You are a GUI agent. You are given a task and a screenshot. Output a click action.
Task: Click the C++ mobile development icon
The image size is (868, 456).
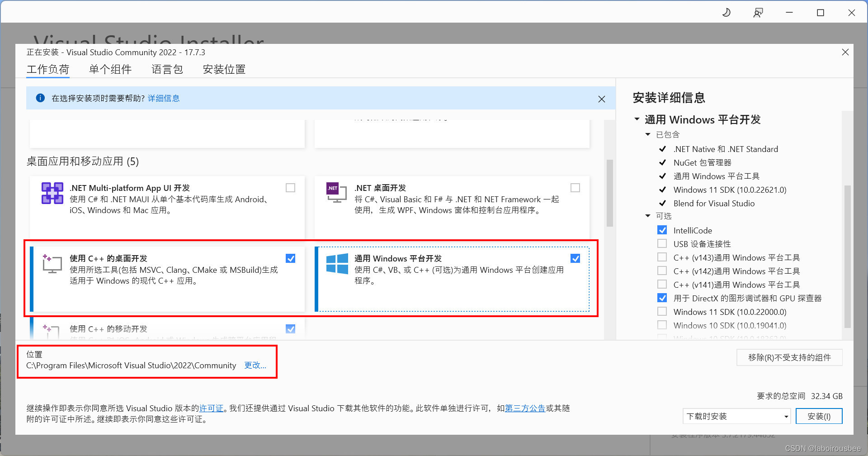tap(51, 332)
